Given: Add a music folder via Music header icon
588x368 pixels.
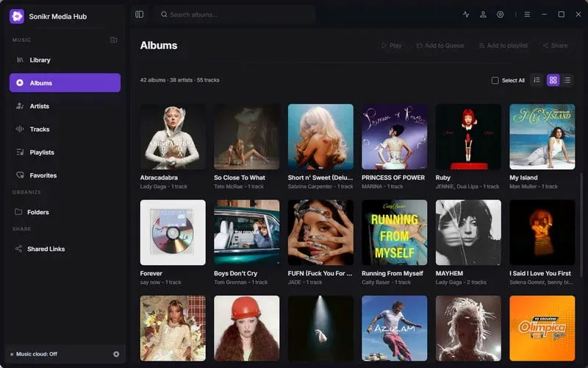Looking at the screenshot, I should [x=114, y=40].
